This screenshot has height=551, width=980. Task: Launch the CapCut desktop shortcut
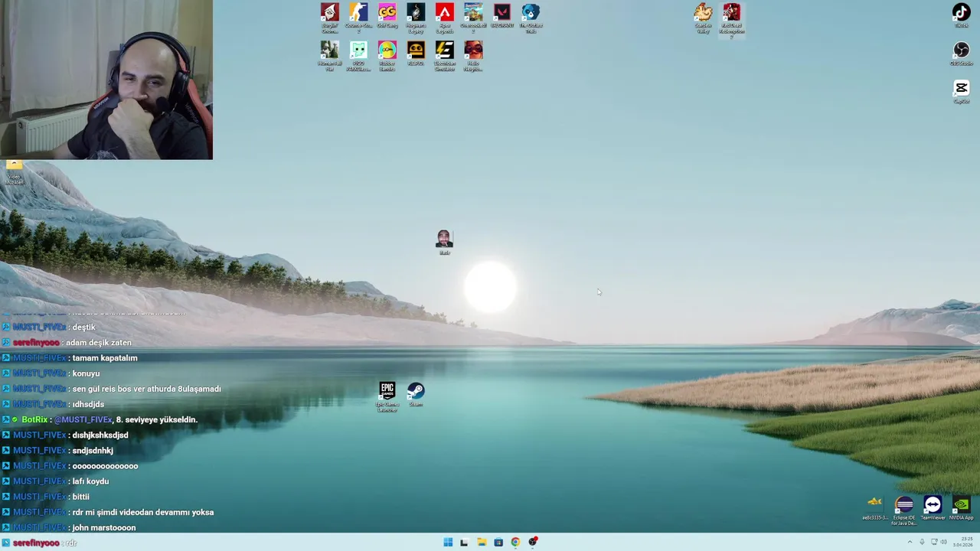962,93
